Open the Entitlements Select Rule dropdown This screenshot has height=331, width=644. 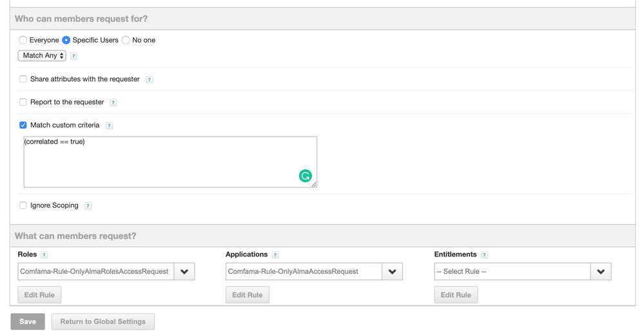point(522,272)
